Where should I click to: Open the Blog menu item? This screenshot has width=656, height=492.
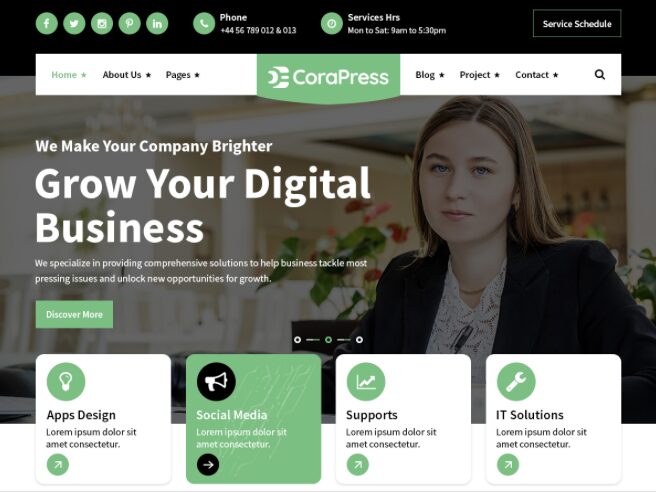[430, 75]
